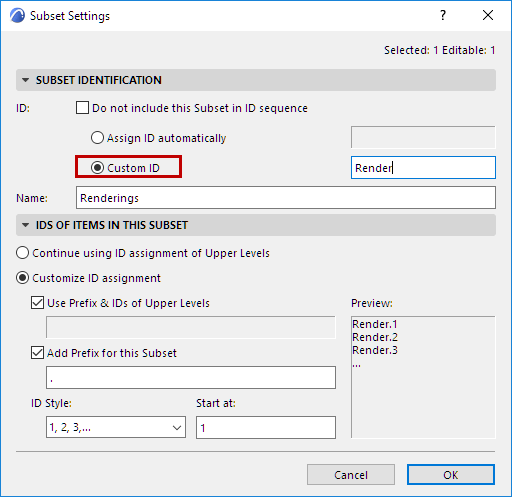This screenshot has width=512, height=497.
Task: Click the Start at field
Action: [266, 427]
